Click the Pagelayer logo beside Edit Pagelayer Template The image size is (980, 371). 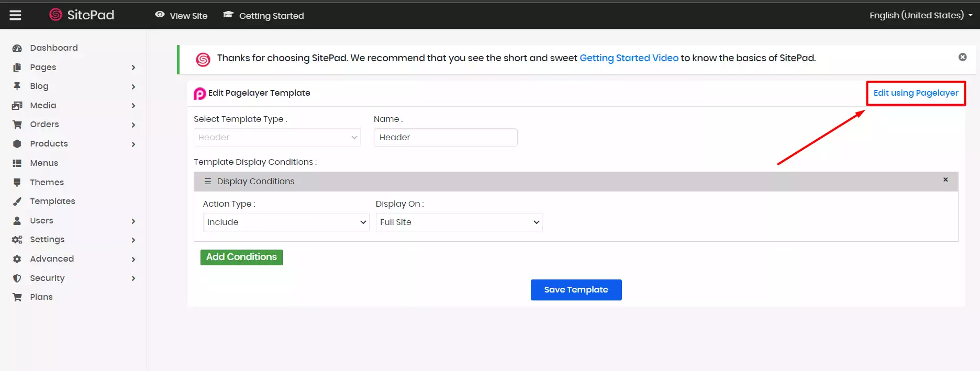(x=199, y=94)
